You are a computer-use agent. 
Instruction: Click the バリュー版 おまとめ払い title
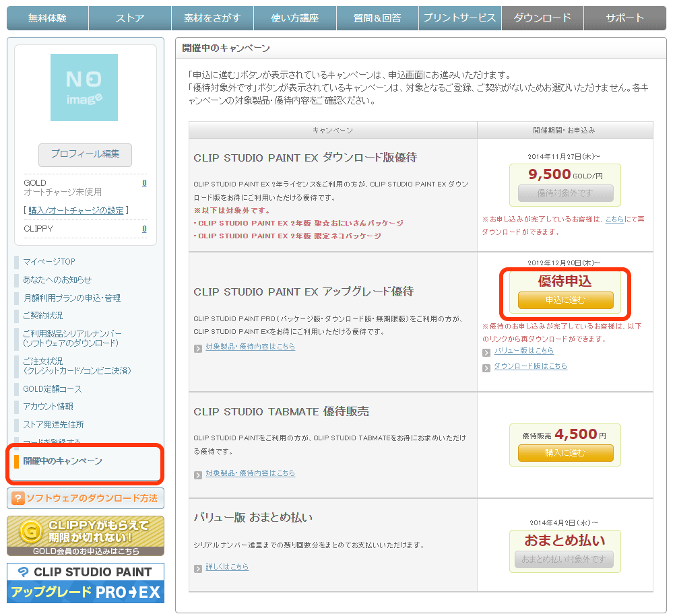[253, 518]
